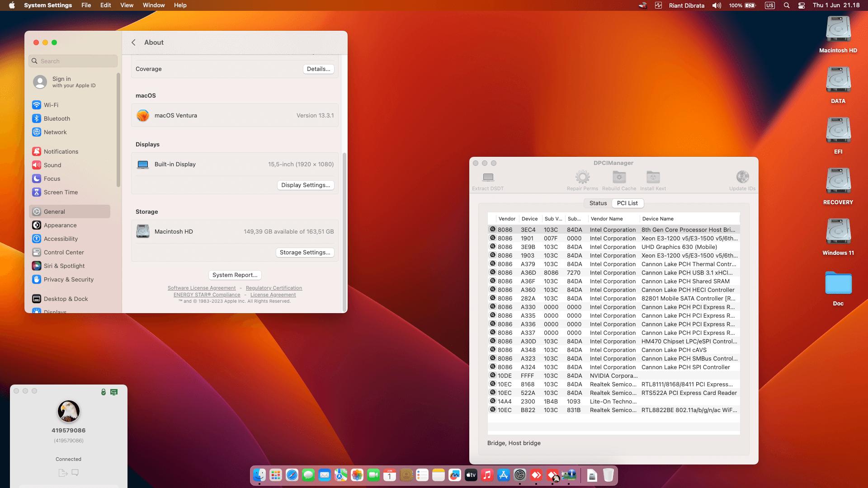
Task: Select UHD Graphics 630 (Mobile) row
Action: click(614, 247)
